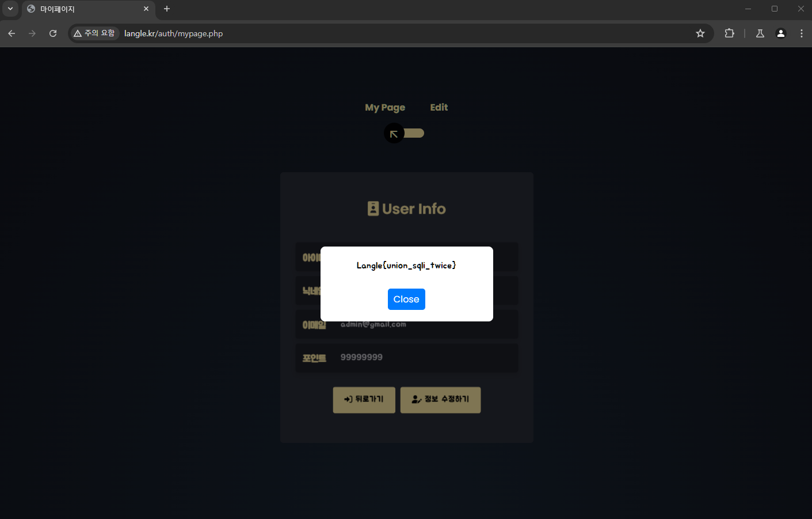Toggle the My Page / Edit switch
Image resolution: width=812 pixels, height=519 pixels.
(404, 134)
